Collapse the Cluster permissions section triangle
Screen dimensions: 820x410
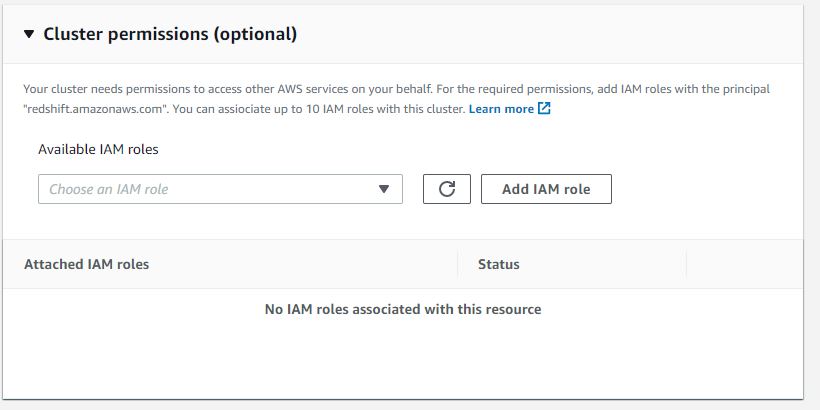point(29,34)
